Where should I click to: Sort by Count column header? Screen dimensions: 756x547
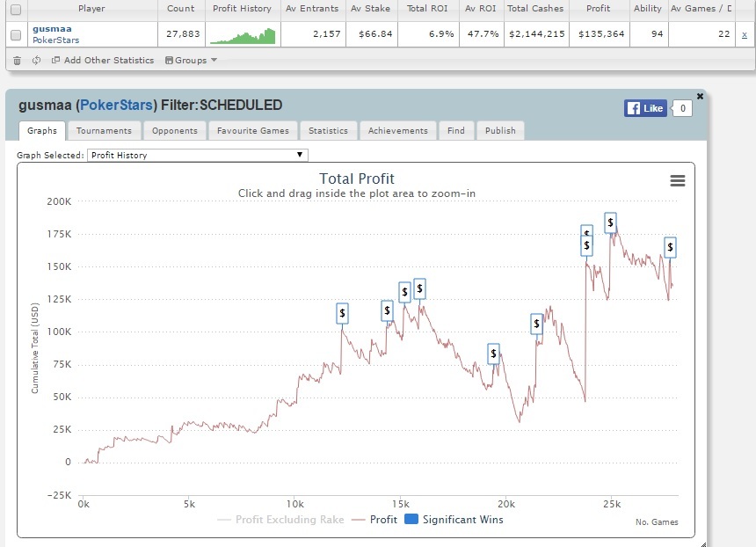coord(181,9)
